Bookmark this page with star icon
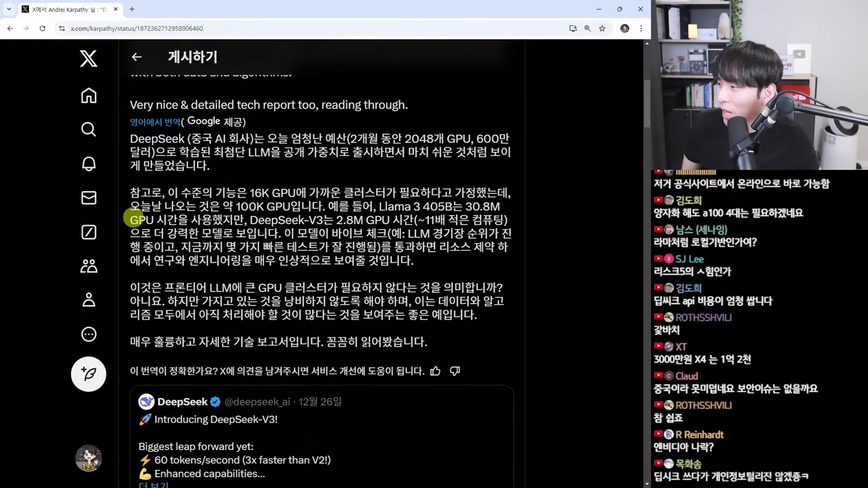 [x=603, y=28]
